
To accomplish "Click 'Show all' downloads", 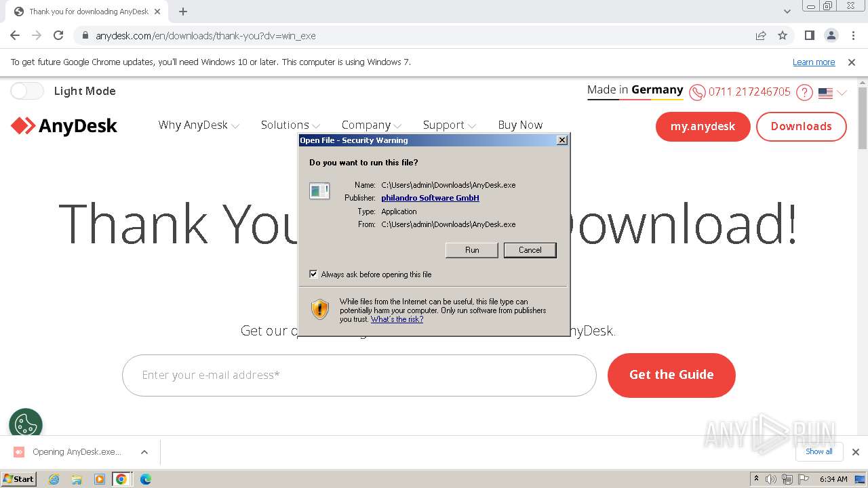I will pyautogui.click(x=819, y=451).
